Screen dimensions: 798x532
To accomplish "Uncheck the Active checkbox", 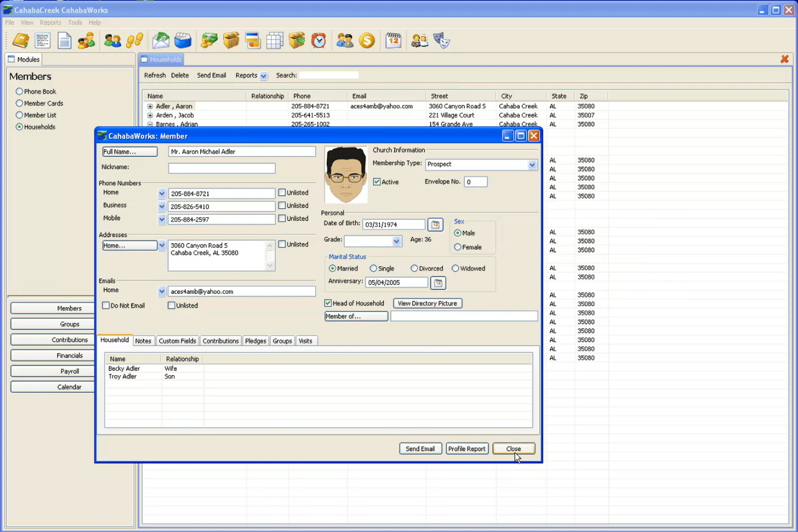I will click(x=377, y=182).
